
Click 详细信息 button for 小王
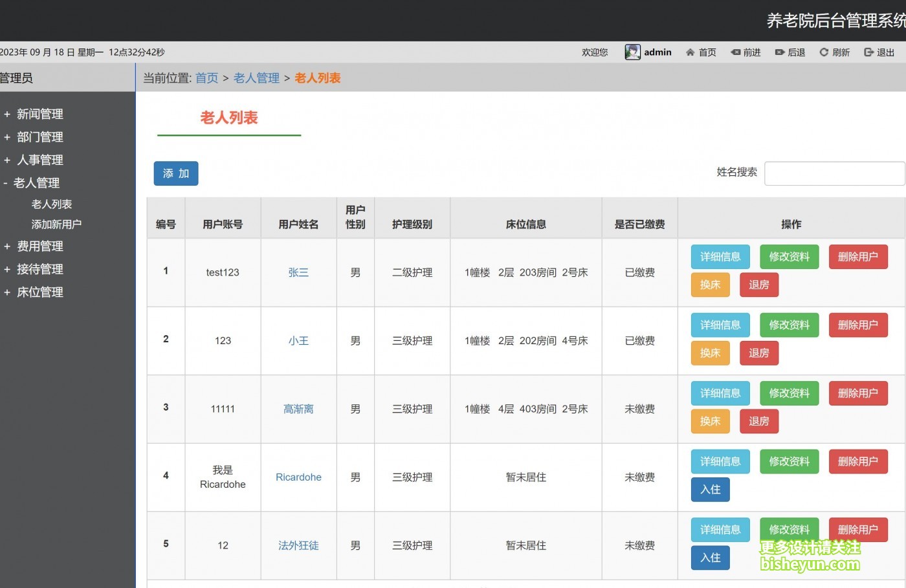[720, 325]
